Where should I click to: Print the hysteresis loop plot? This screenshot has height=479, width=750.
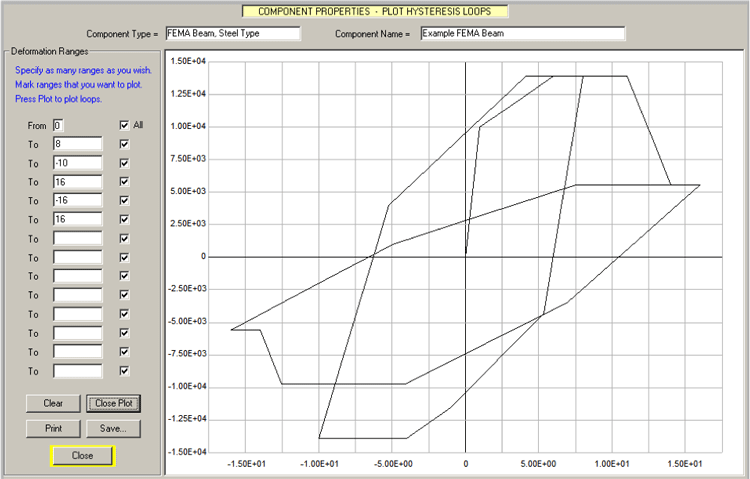(53, 428)
